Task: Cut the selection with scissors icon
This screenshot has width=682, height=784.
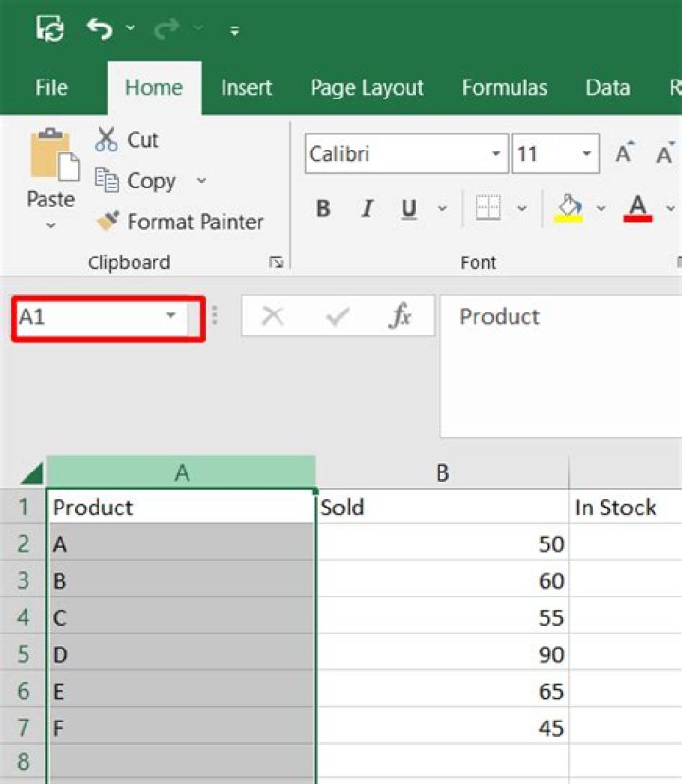Action: (127, 139)
